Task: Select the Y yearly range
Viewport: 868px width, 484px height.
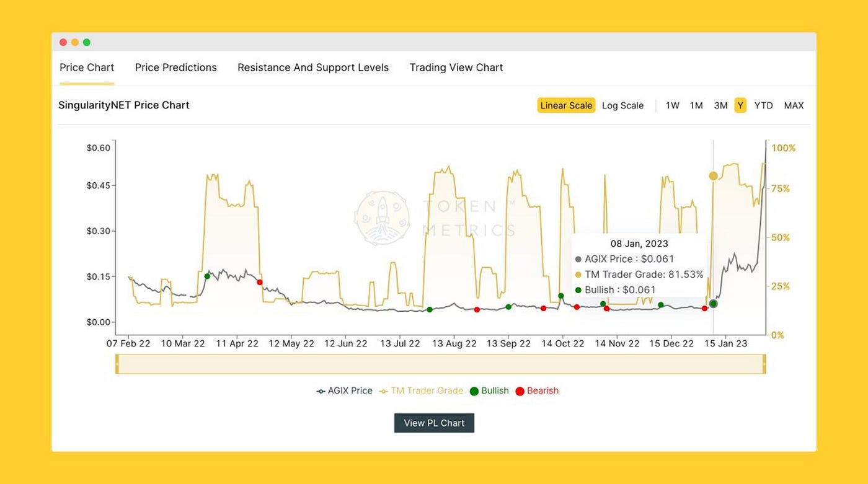Action: click(740, 105)
